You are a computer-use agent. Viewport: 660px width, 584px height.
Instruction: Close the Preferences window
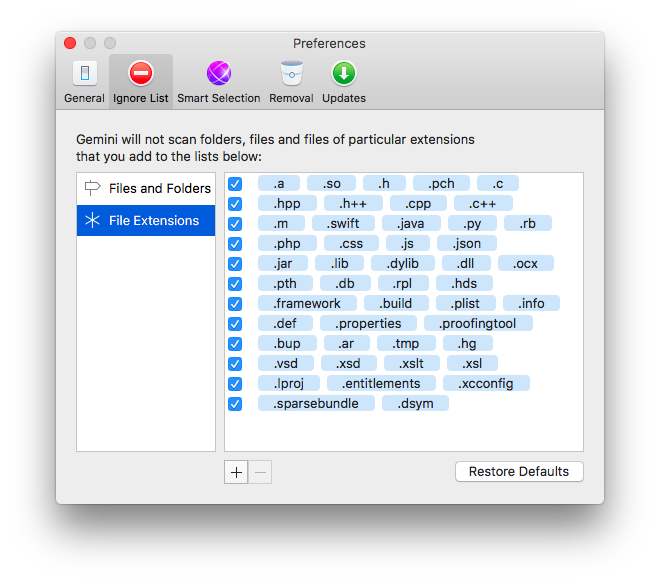tap(70, 43)
